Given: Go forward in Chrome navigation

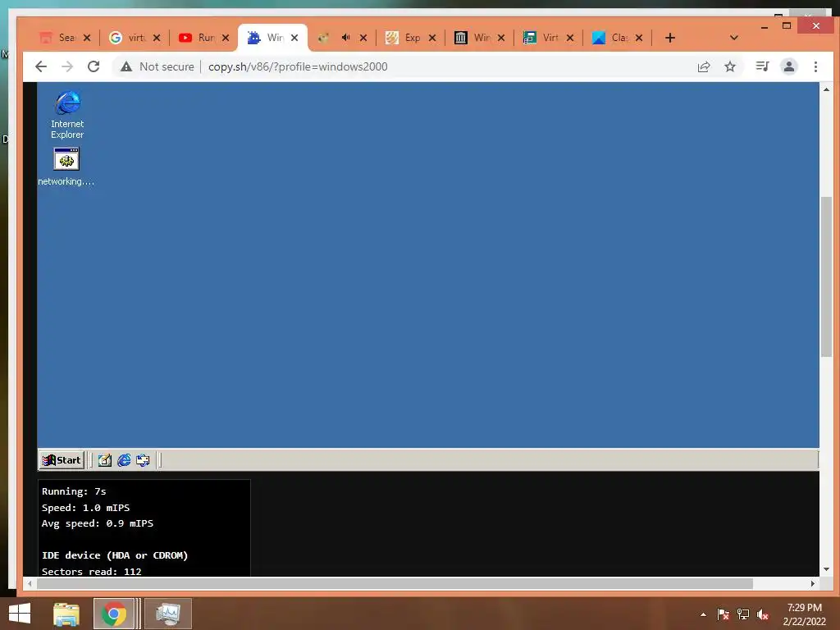Looking at the screenshot, I should click(67, 66).
